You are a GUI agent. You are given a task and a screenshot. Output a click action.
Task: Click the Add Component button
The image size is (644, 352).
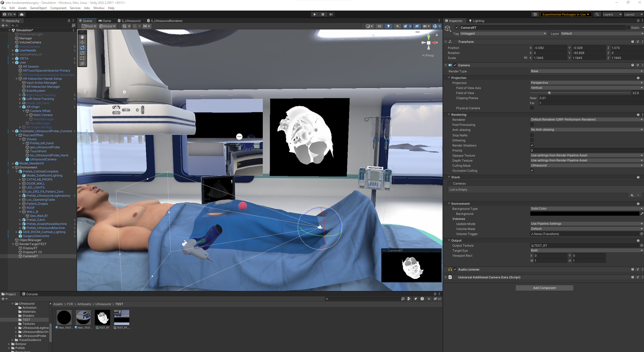tap(544, 288)
